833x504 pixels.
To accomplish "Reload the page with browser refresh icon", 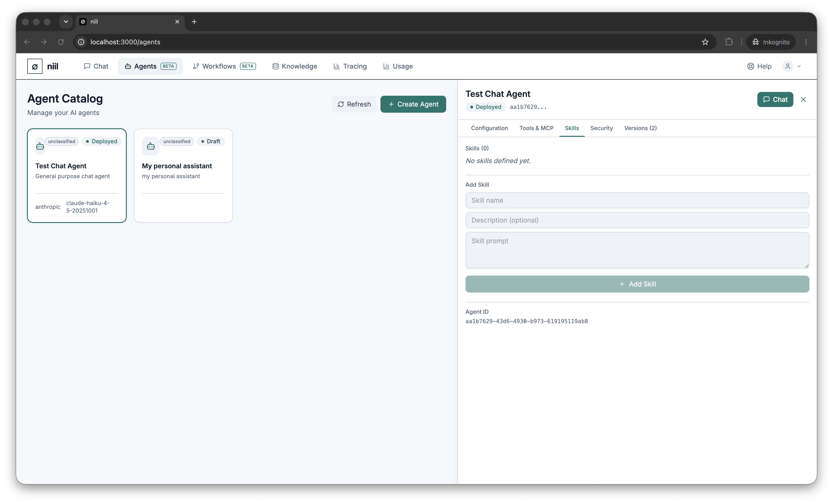I will point(61,42).
